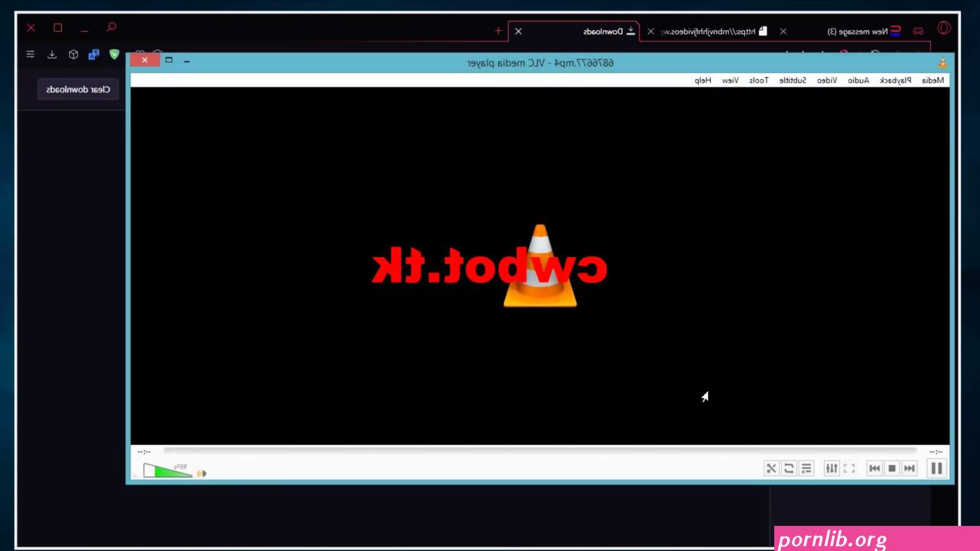Screen dimensions: 980x551
Task: Stop playback in VLC
Action: click(x=892, y=468)
